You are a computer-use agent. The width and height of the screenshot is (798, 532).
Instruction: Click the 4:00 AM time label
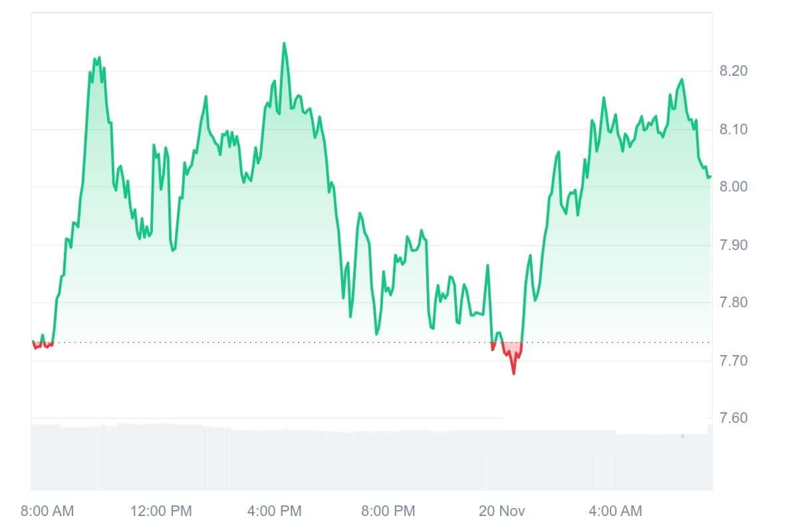pos(615,511)
